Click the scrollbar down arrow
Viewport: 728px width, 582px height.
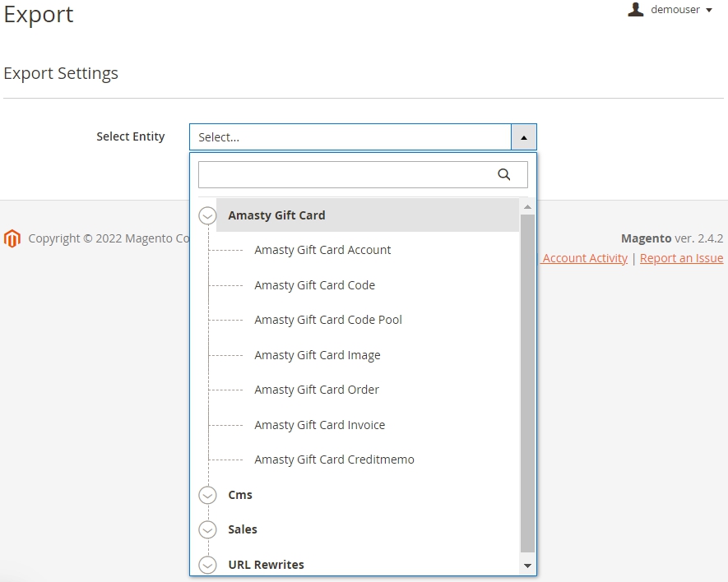click(527, 566)
